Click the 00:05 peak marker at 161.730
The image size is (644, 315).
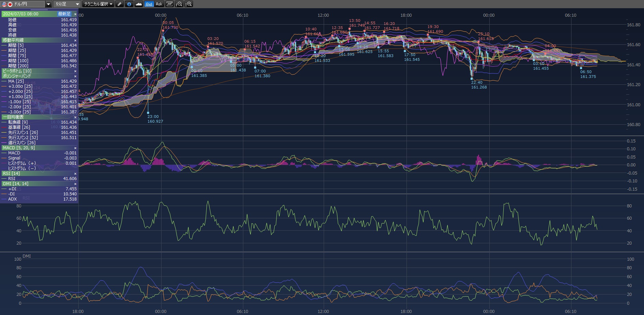point(163,30)
